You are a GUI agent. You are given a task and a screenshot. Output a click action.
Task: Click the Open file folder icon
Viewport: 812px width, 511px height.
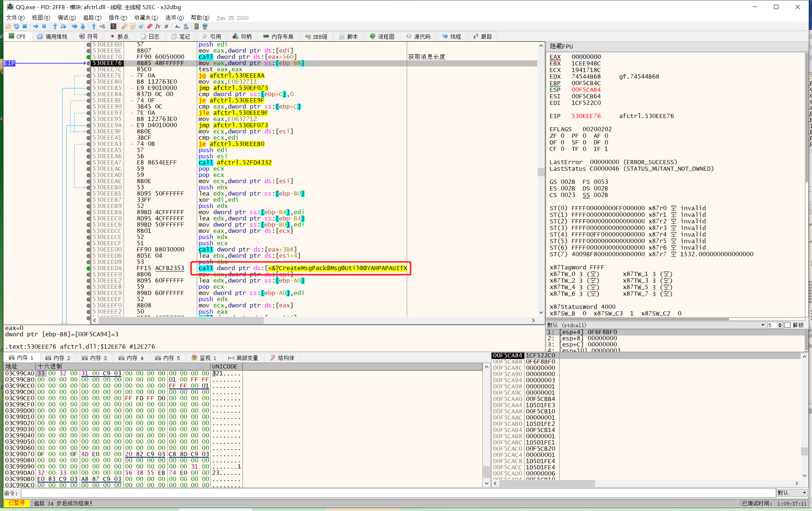tap(8, 26)
